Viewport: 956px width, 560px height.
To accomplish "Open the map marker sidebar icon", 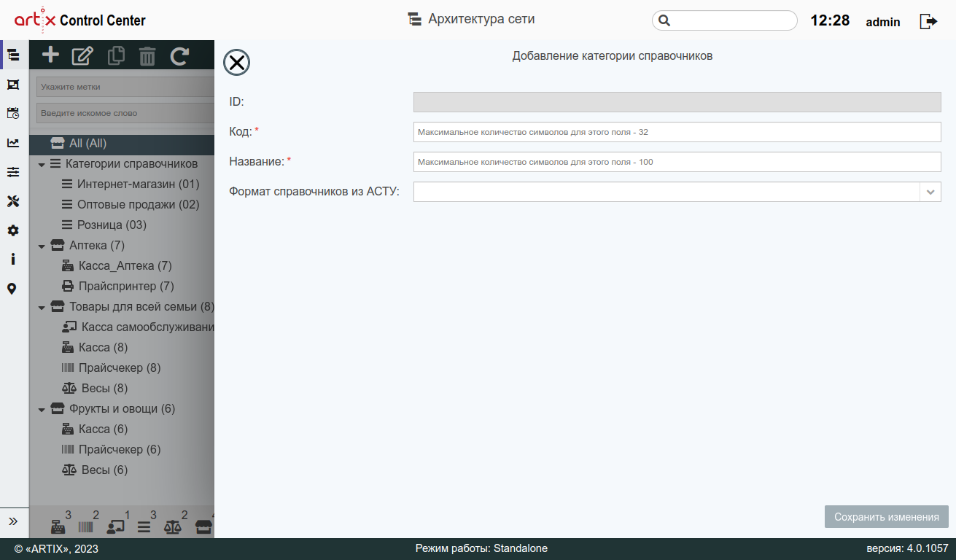I will 12,289.
